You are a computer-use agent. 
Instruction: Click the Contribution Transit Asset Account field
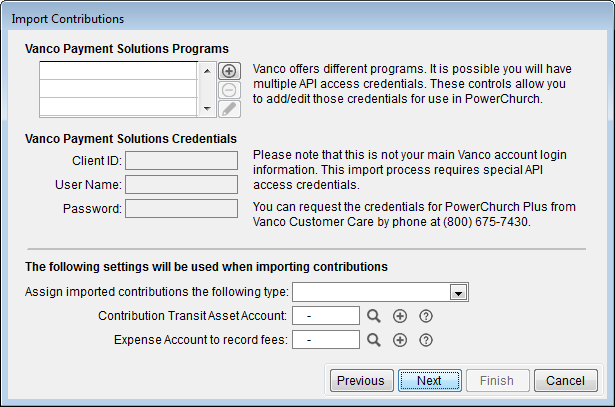[328, 316]
